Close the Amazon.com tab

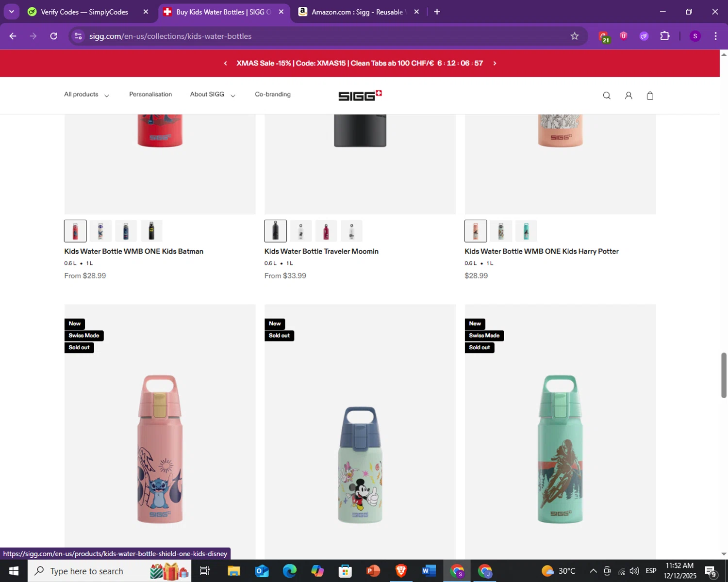pyautogui.click(x=416, y=12)
